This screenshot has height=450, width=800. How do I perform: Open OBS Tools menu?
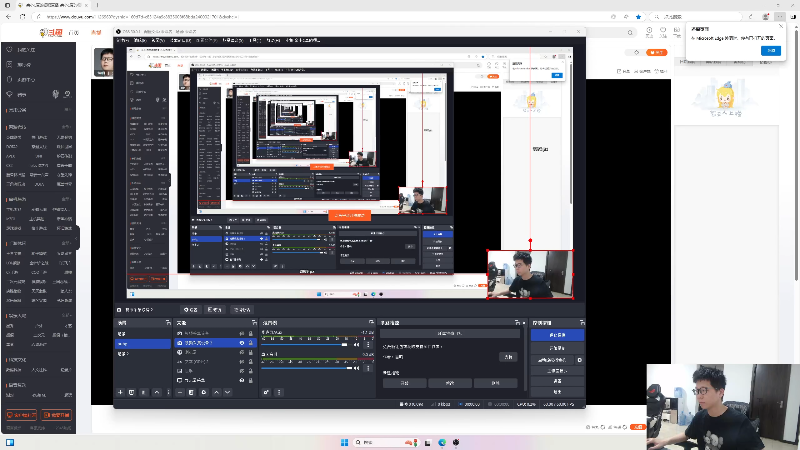point(255,40)
